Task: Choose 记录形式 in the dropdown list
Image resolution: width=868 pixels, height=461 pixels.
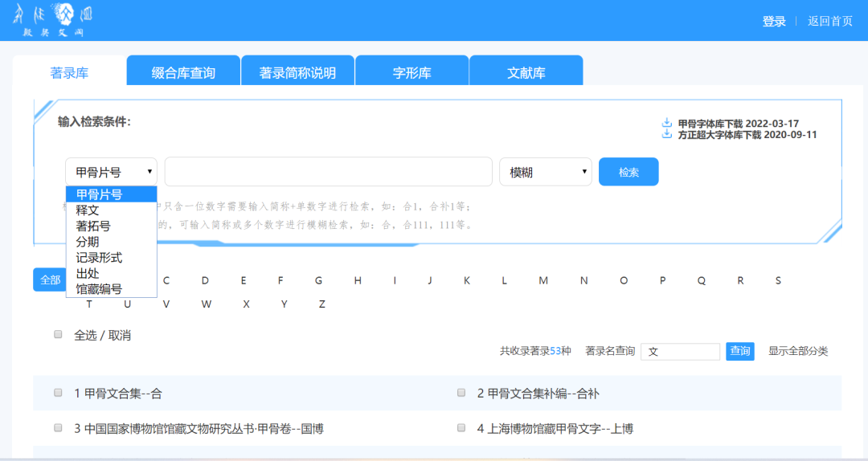Action: 111,257
